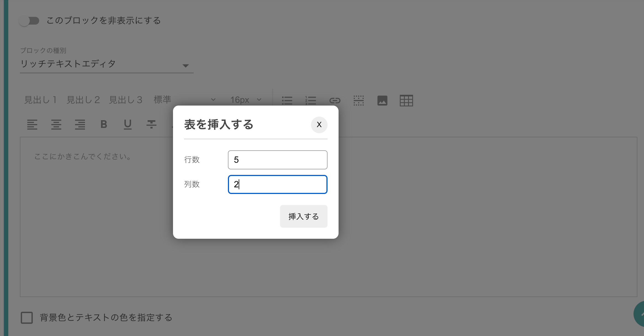Click the numbered list icon
The height and width of the screenshot is (336, 644).
(x=311, y=100)
